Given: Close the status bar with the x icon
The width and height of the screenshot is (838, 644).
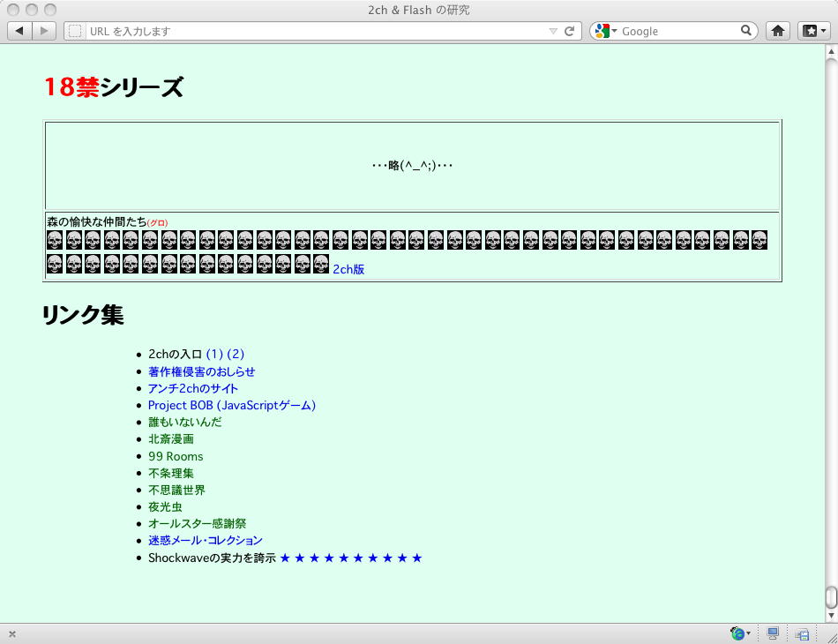Looking at the screenshot, I should (12, 634).
